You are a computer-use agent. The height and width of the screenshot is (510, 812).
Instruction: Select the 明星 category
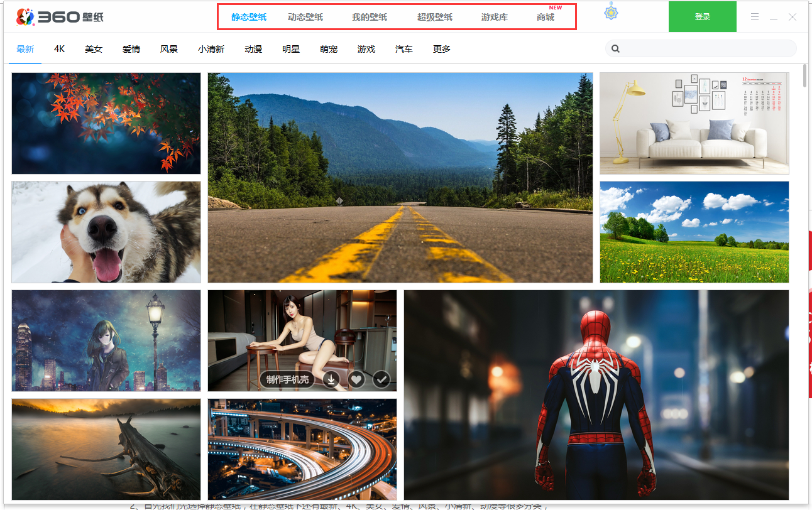coord(291,49)
